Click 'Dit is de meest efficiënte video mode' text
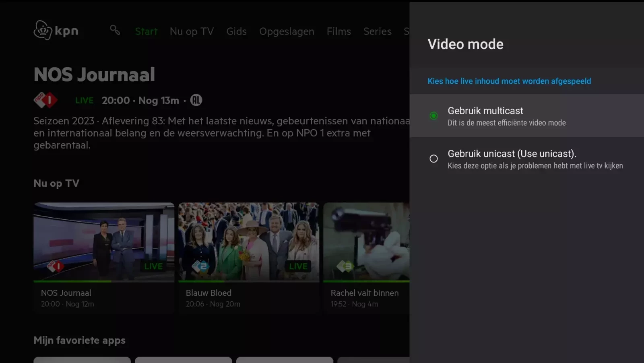Screen dimensions: 644x363 (x=507, y=123)
